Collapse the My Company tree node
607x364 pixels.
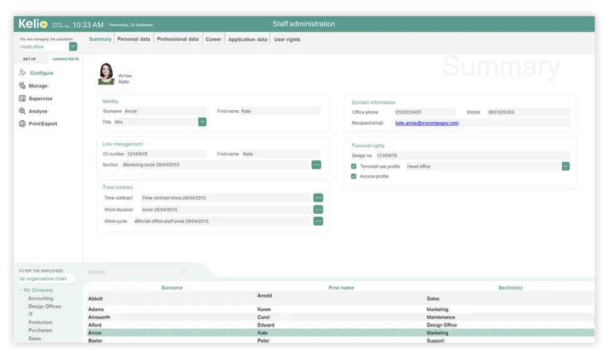(x=21, y=289)
